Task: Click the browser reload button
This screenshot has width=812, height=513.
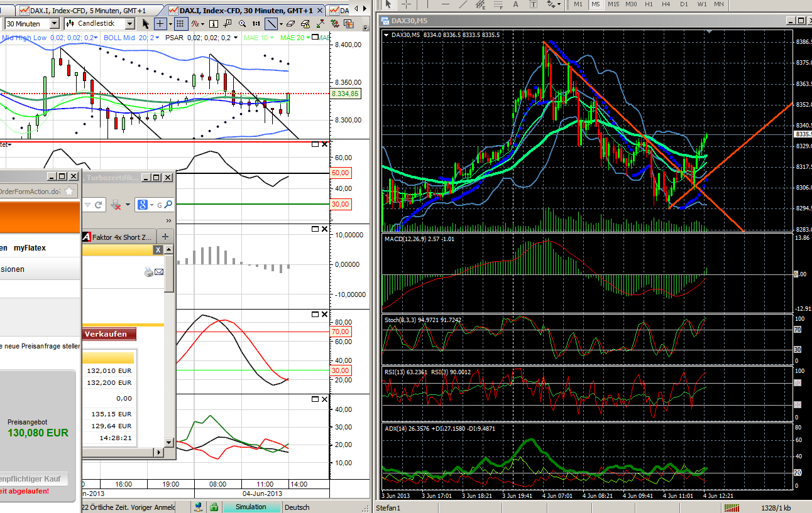Action: click(99, 204)
